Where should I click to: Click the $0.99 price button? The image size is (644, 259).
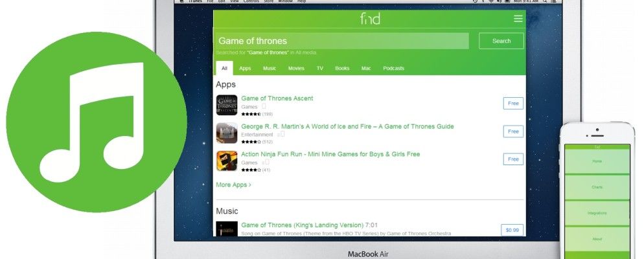click(x=512, y=231)
